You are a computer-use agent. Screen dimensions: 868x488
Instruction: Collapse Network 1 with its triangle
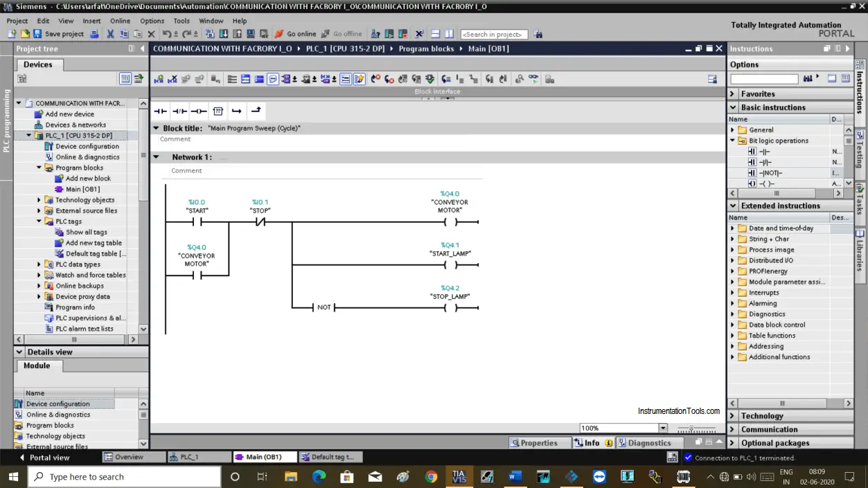pos(156,157)
